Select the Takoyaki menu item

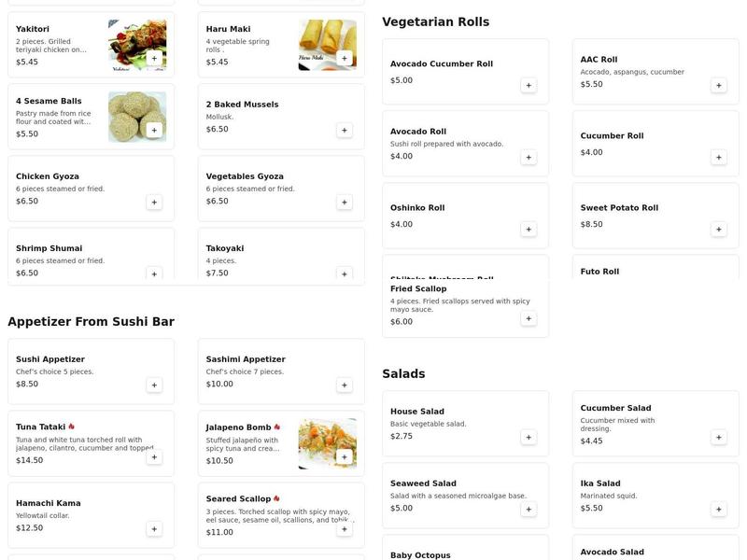[x=225, y=248]
